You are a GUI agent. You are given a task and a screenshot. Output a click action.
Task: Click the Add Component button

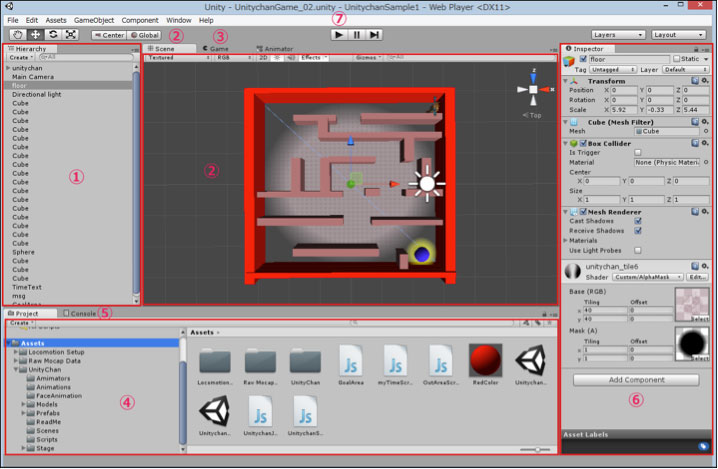[636, 380]
